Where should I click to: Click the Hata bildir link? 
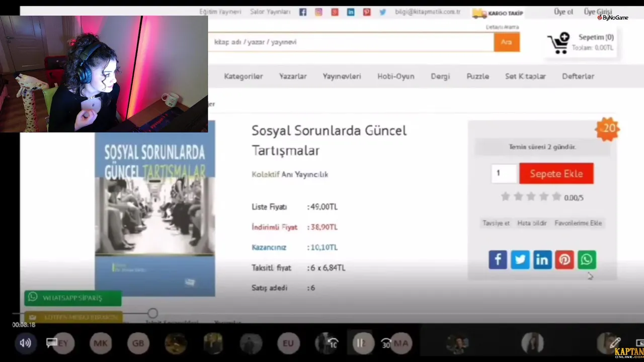pyautogui.click(x=532, y=223)
